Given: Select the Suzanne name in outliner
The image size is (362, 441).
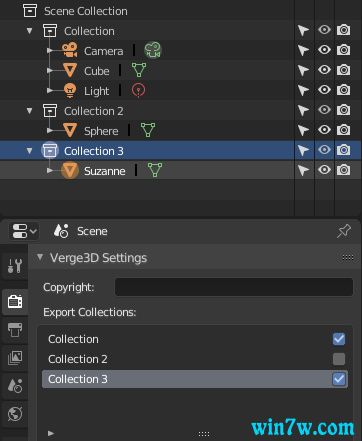Looking at the screenshot, I should (105, 171).
